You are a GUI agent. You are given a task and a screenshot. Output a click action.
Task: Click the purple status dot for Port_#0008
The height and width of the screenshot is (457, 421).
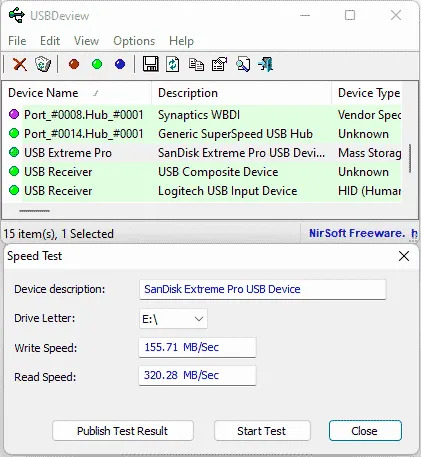(x=14, y=114)
